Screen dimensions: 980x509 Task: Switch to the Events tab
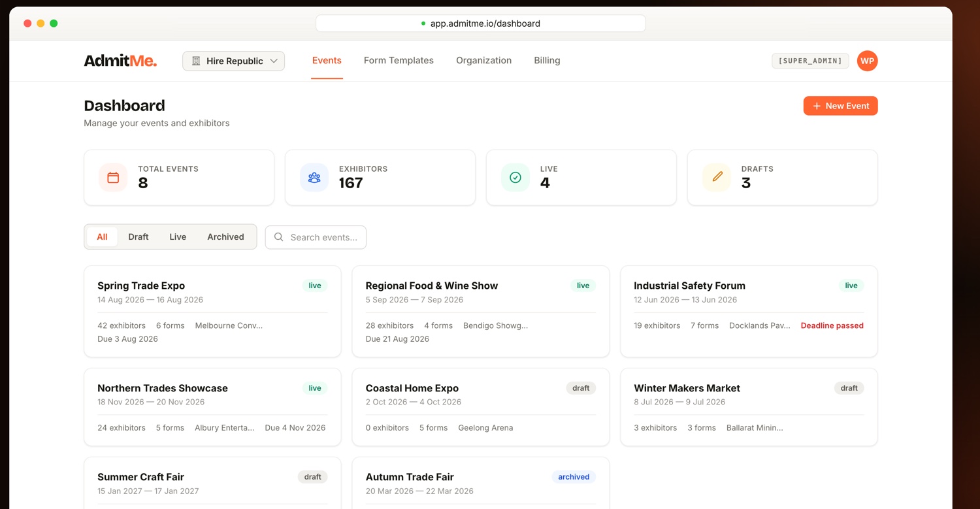click(327, 60)
